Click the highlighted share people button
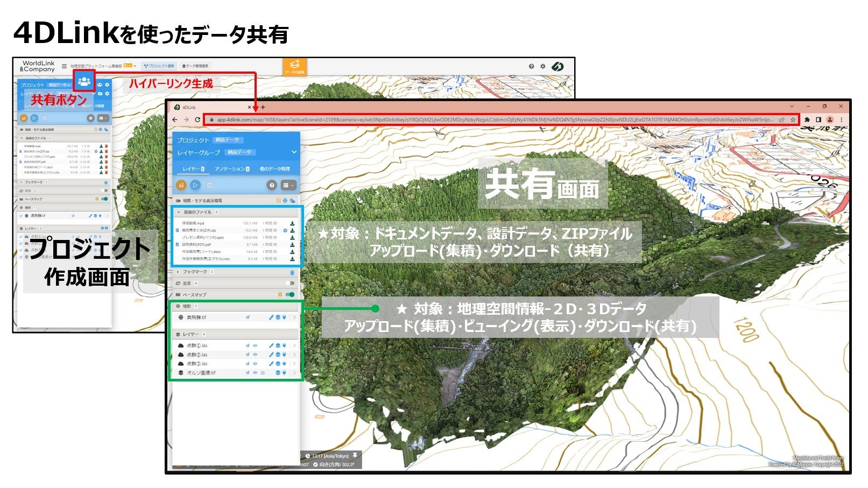868x488 pixels. [83, 81]
